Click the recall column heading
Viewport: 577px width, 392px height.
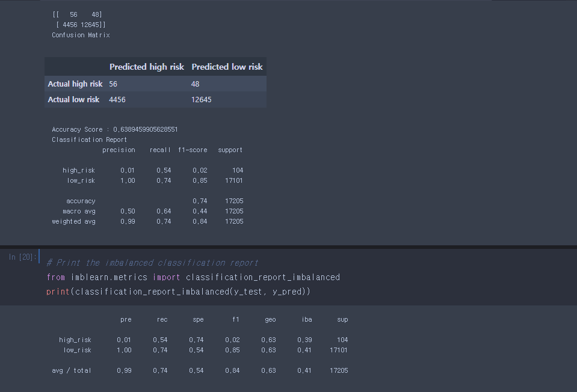[160, 150]
